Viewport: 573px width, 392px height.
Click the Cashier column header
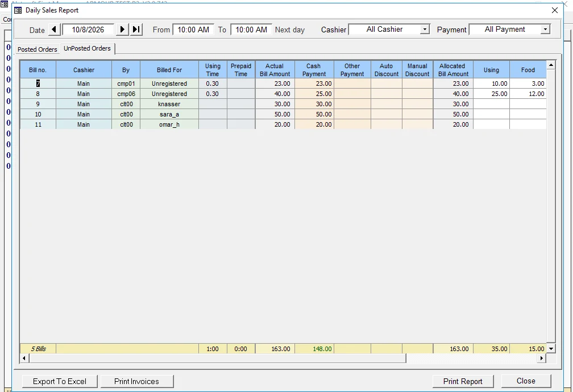tap(84, 70)
